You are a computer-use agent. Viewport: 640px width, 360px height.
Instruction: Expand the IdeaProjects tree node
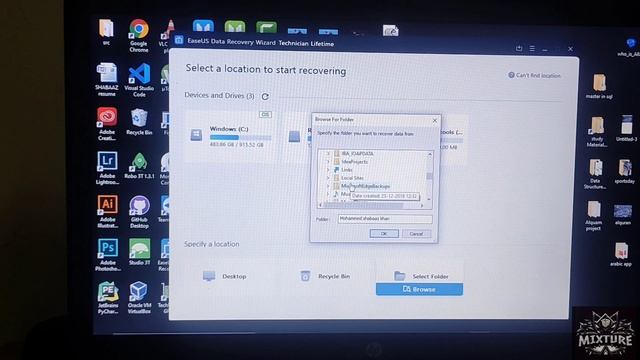328,162
